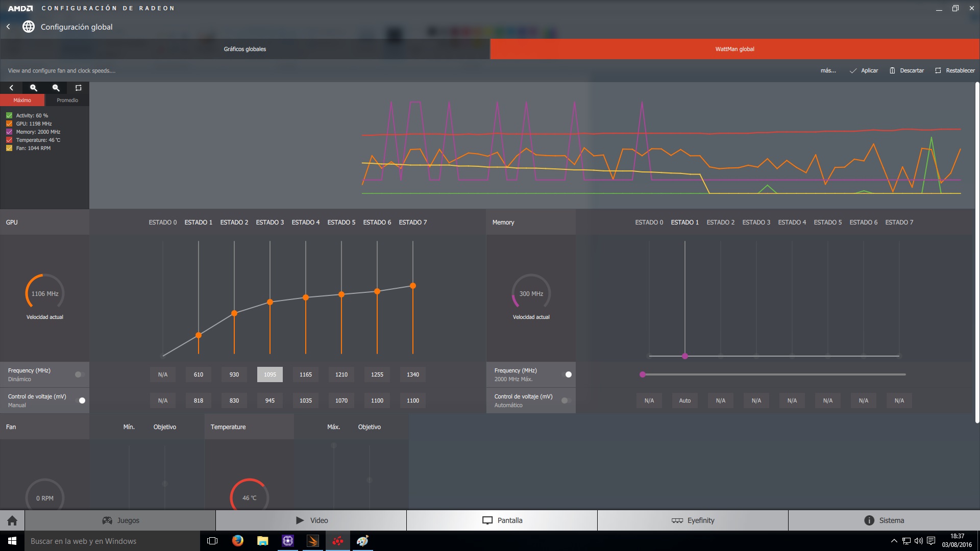This screenshot has height=551, width=980.
Task: Open the Juegos section
Action: 120,520
